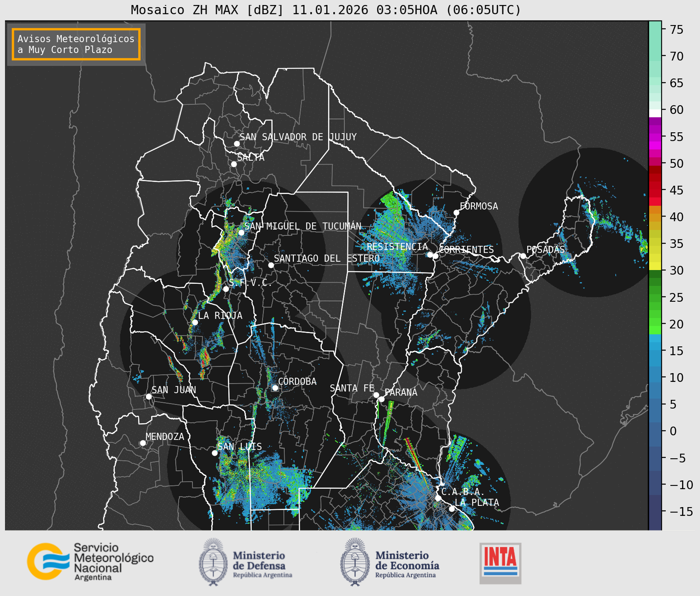This screenshot has width=700, height=596.
Task: Click the yellow 30–35 dBZ color band
Action: [x=655, y=255]
